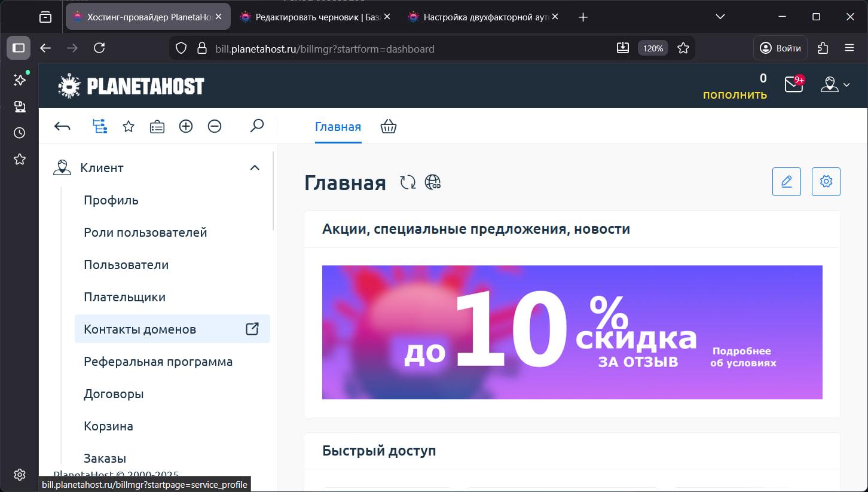The image size is (868, 492).
Task: Open the browser tabs list dropdown arrow
Action: [720, 17]
